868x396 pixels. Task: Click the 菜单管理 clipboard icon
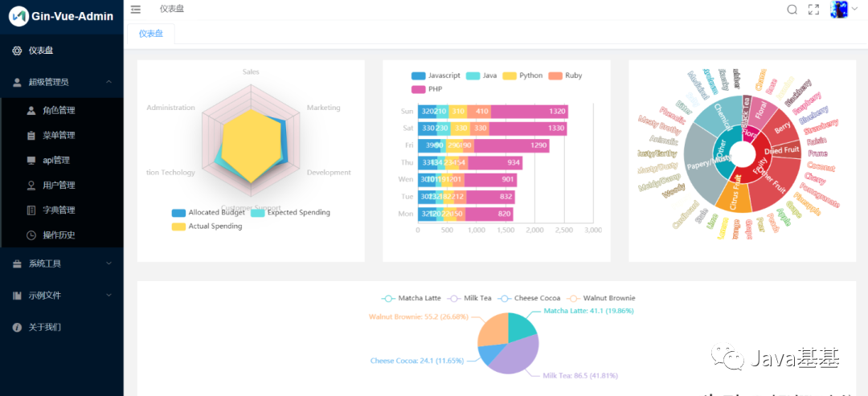(31, 135)
